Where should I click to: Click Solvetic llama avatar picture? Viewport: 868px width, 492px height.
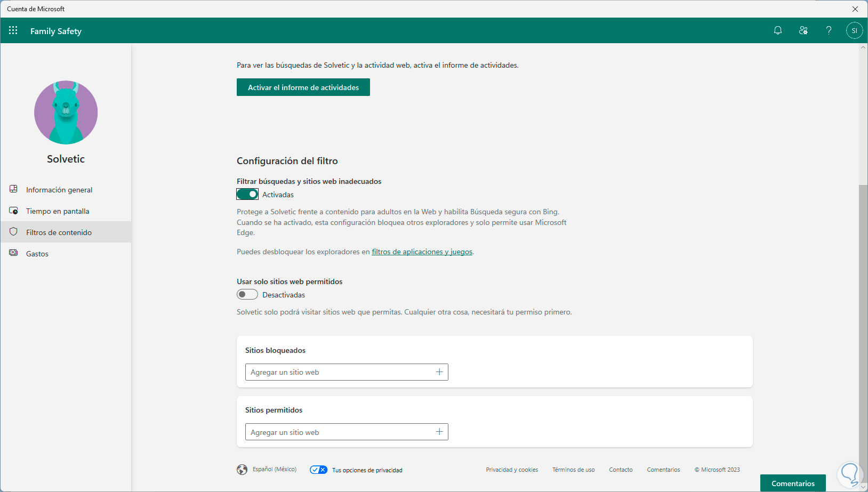[66, 112]
